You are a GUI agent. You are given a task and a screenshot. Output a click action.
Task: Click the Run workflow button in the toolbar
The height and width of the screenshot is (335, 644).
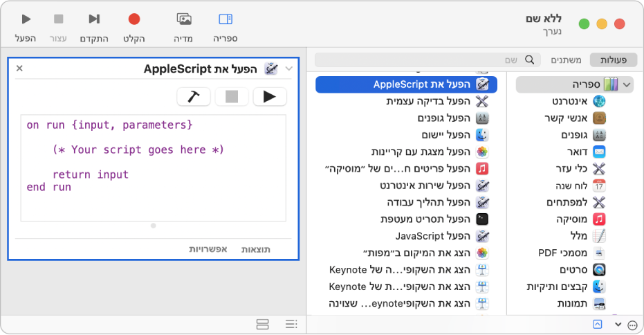click(26, 19)
